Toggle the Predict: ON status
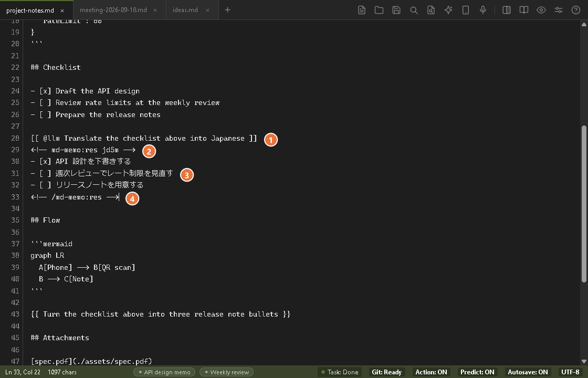The height and width of the screenshot is (378, 588). pyautogui.click(x=477, y=372)
